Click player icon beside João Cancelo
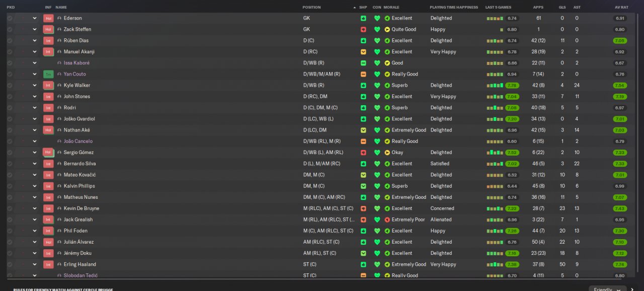 coord(59,141)
